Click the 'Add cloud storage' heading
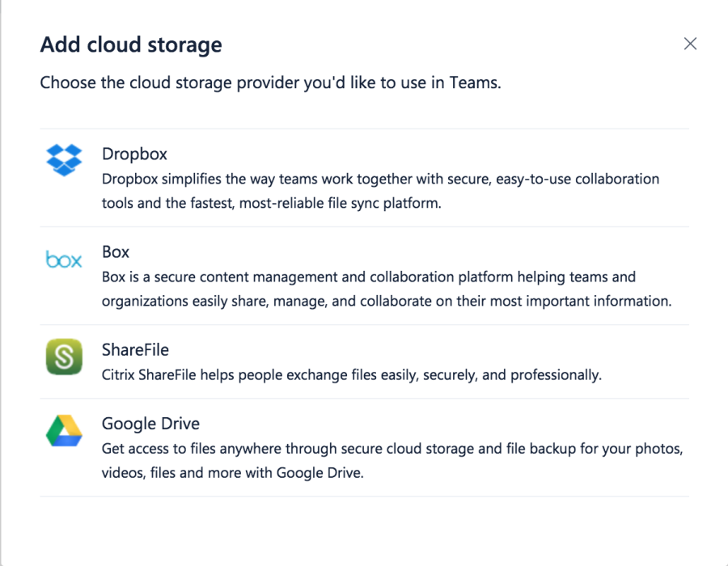Viewport: 728px width, 566px height. coord(131,45)
